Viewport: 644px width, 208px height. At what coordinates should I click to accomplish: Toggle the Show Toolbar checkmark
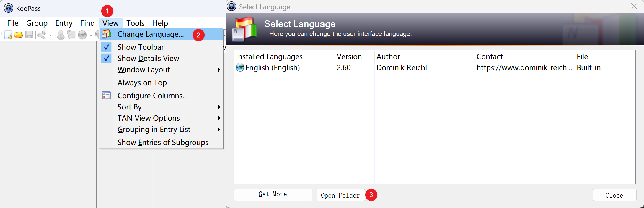[x=106, y=47]
